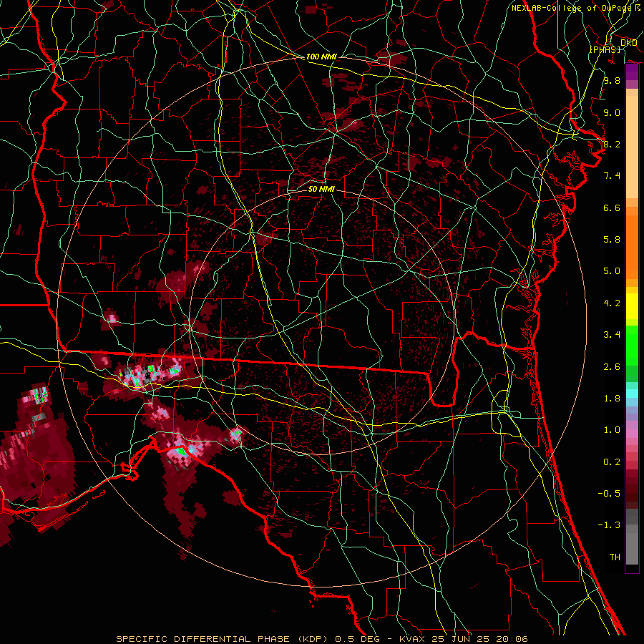Click the gray TH segment of color bar
Screen dimensions: 644x644
pos(632,548)
